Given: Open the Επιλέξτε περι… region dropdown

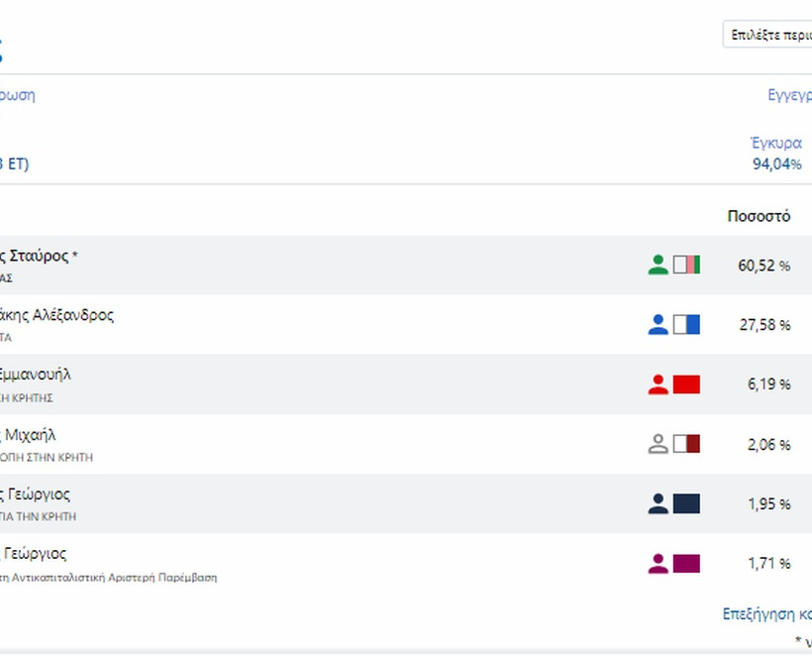Looking at the screenshot, I should click(768, 34).
